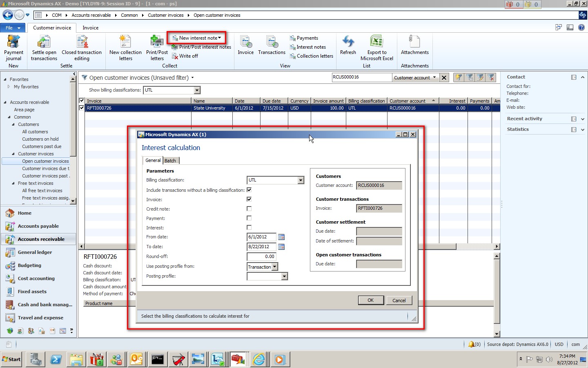
Task: Open the Customer account filter field dropdown
Action: [434, 77]
